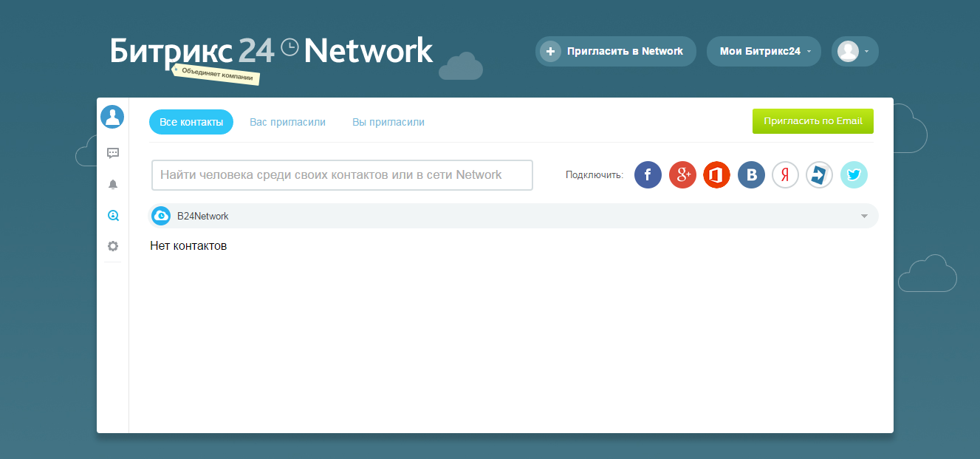
Task: Open the settings gear in the sidebar
Action: pyautogui.click(x=113, y=246)
